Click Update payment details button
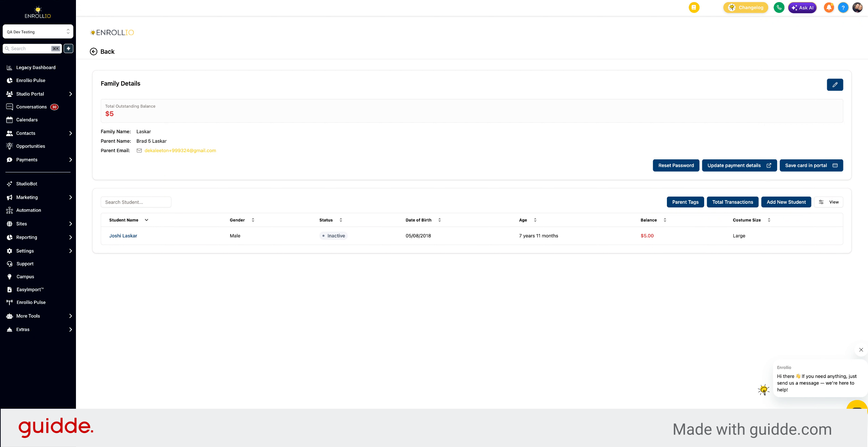Image resolution: width=868 pixels, height=447 pixels. 739,166
